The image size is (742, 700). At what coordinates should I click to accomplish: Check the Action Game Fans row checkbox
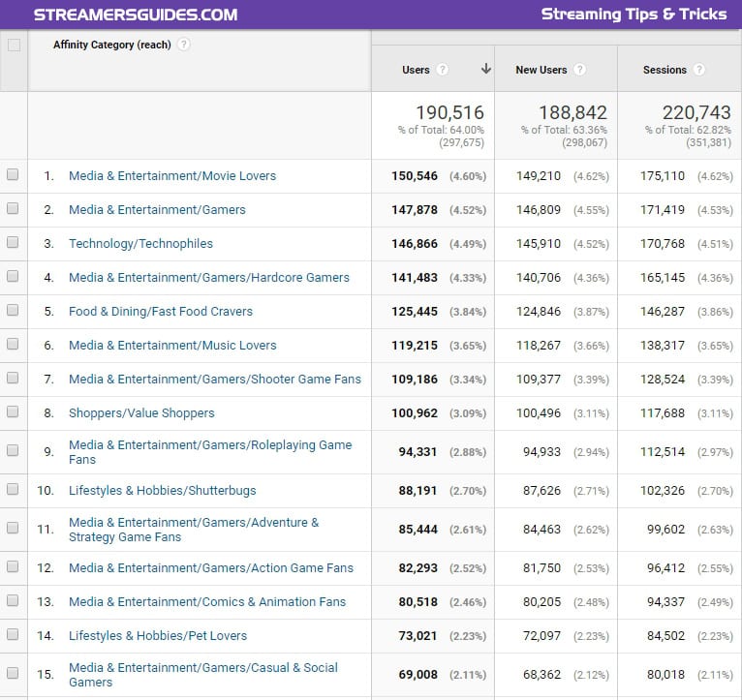(13, 566)
